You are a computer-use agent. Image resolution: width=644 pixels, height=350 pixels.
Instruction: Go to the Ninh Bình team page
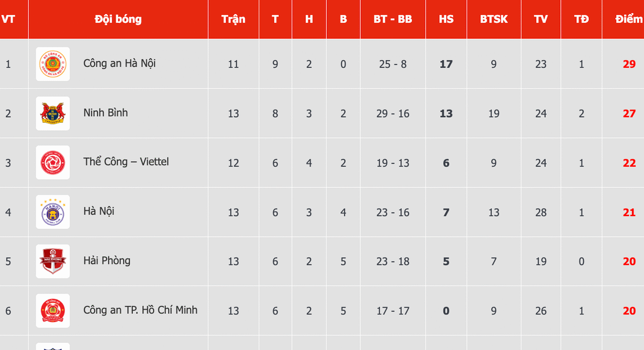pos(105,113)
